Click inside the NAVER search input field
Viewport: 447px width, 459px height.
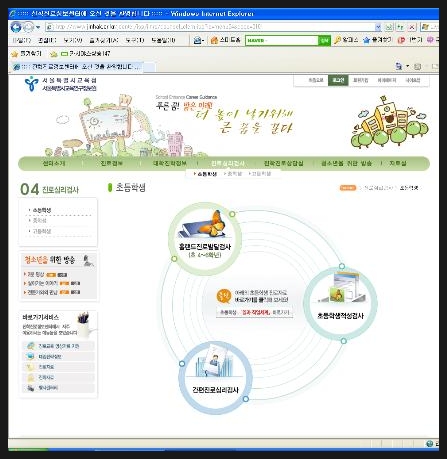(x=281, y=41)
